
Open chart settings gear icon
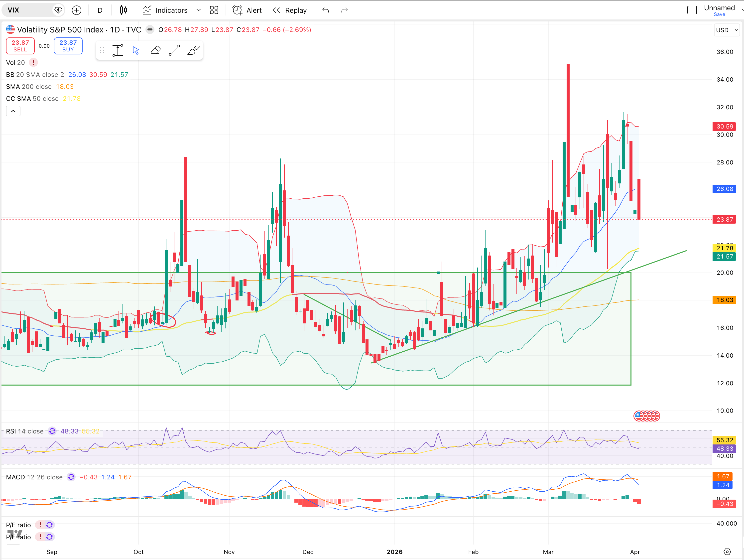tap(727, 552)
